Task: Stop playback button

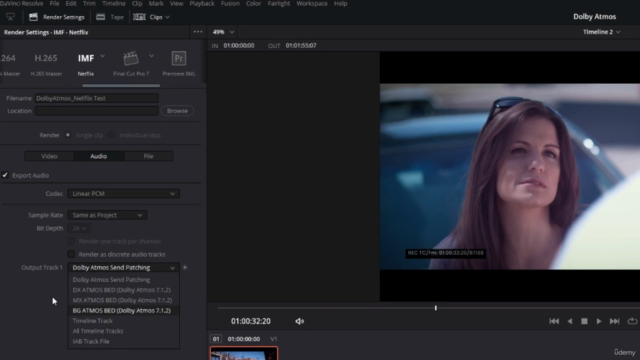Action: 584,321
